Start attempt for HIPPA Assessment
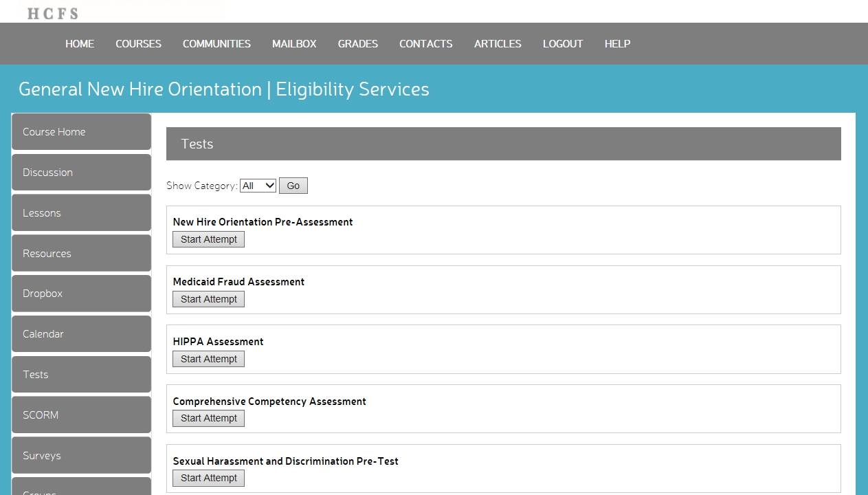The image size is (868, 495). pos(208,359)
